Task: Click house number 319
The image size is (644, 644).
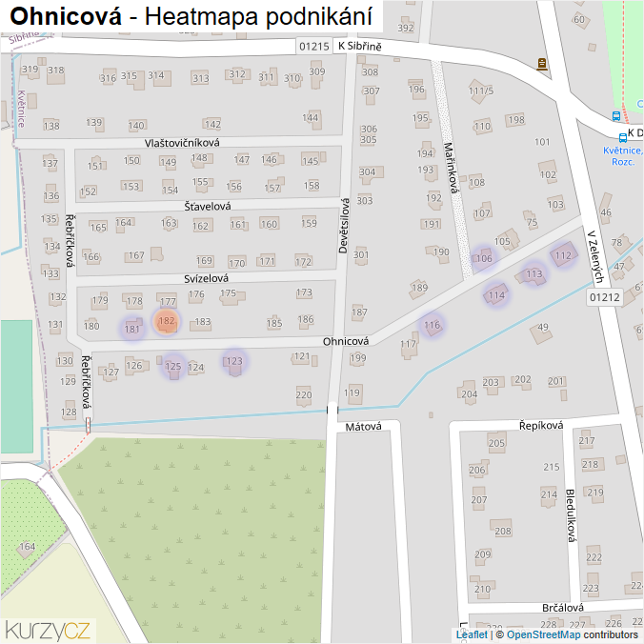Action: [x=30, y=69]
